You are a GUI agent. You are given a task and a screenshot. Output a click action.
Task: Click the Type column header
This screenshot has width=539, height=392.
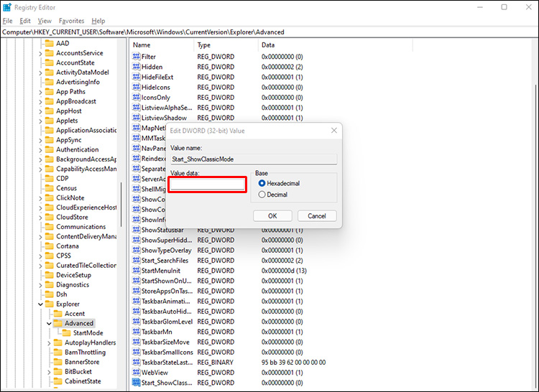tap(226, 45)
